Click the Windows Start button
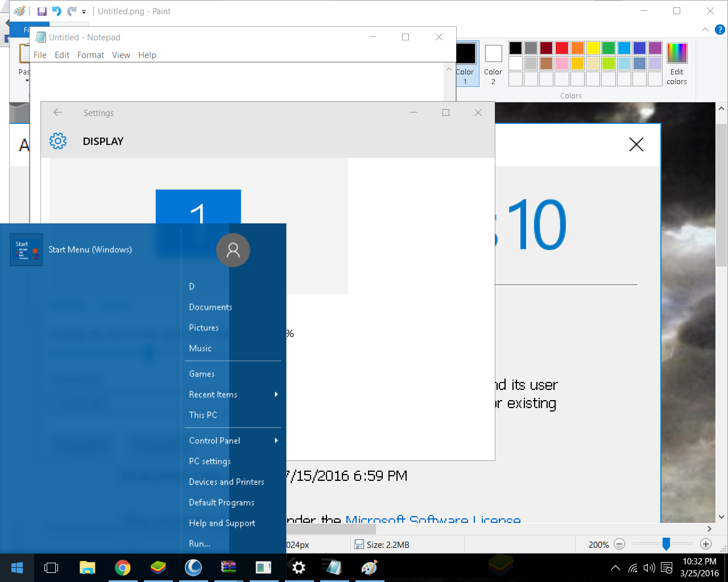The image size is (728, 582). pyautogui.click(x=16, y=568)
